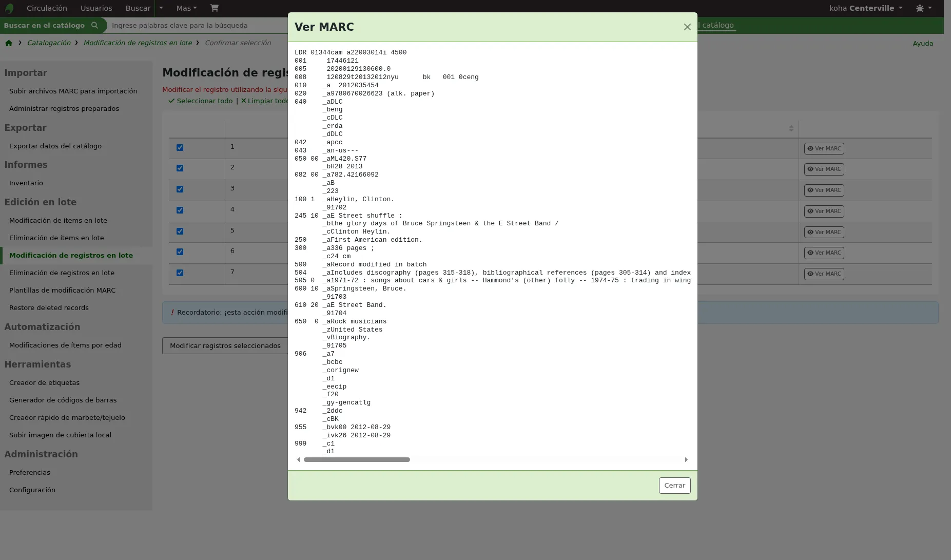The width and height of the screenshot is (951, 560).
Task: Click the MARC horizontal scrollbar thumb
Action: click(x=357, y=460)
